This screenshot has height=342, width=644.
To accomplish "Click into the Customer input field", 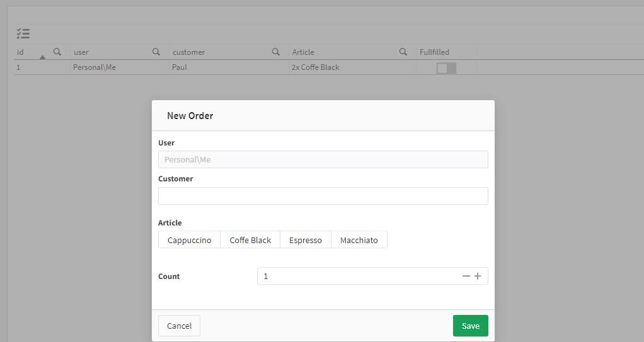I will [x=323, y=196].
